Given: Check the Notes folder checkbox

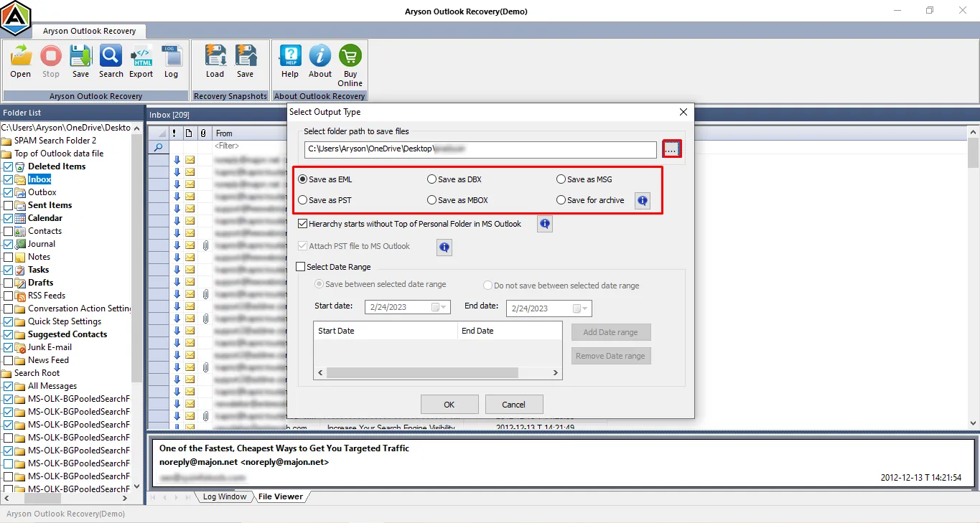Looking at the screenshot, I should point(8,257).
